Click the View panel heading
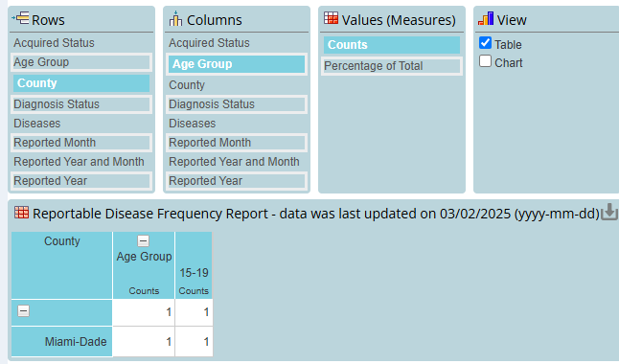The image size is (619, 364). click(512, 20)
